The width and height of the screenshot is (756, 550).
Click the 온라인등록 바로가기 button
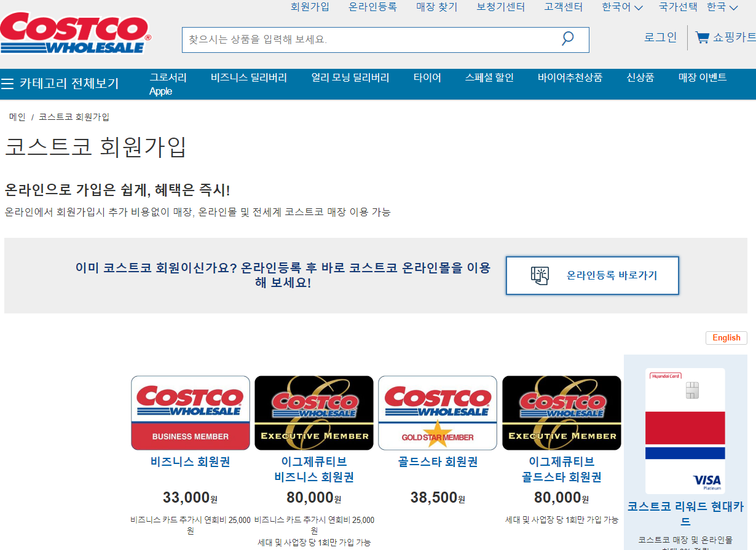point(593,275)
